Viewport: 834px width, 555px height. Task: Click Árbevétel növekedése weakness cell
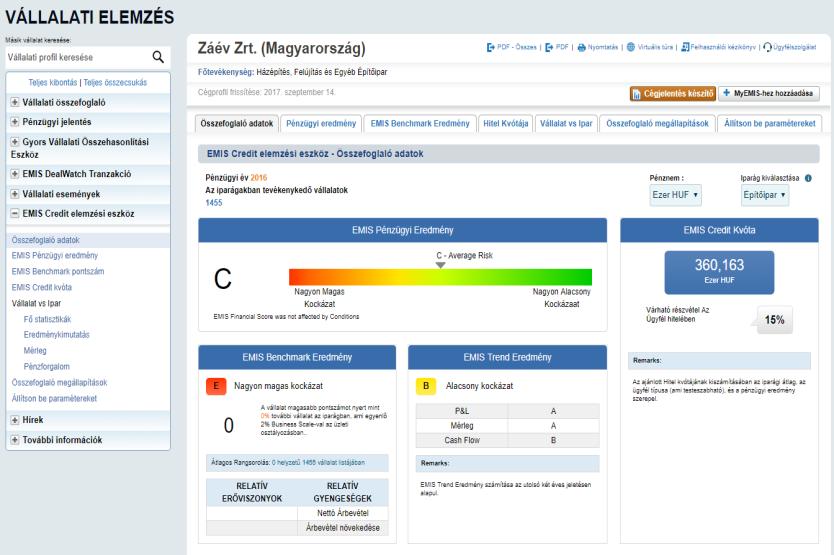point(343,528)
